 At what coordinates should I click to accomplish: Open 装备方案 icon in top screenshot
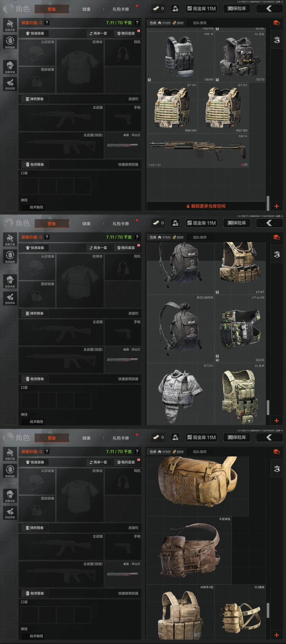[10, 25]
